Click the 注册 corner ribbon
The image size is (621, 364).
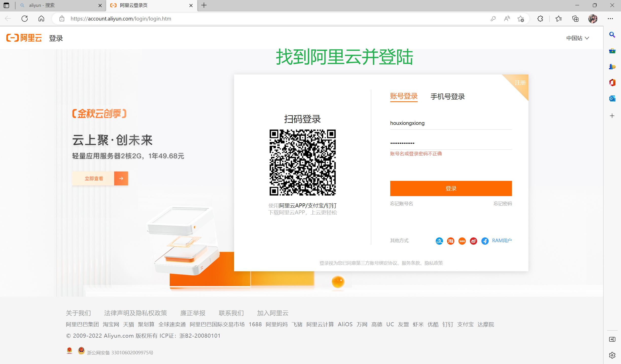click(x=520, y=83)
